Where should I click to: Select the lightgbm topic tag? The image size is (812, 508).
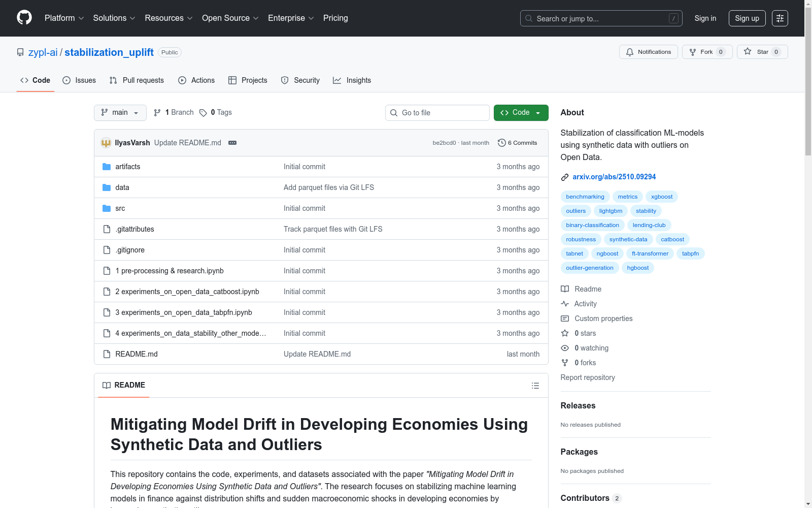pos(611,211)
